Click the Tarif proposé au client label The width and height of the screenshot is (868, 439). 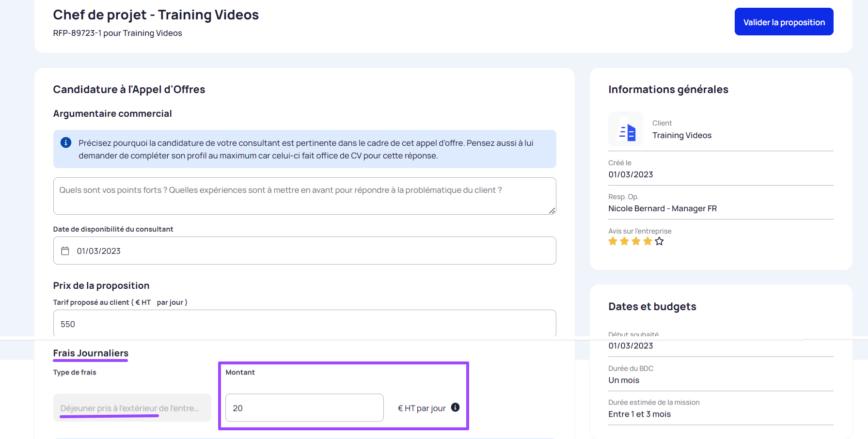(120, 302)
